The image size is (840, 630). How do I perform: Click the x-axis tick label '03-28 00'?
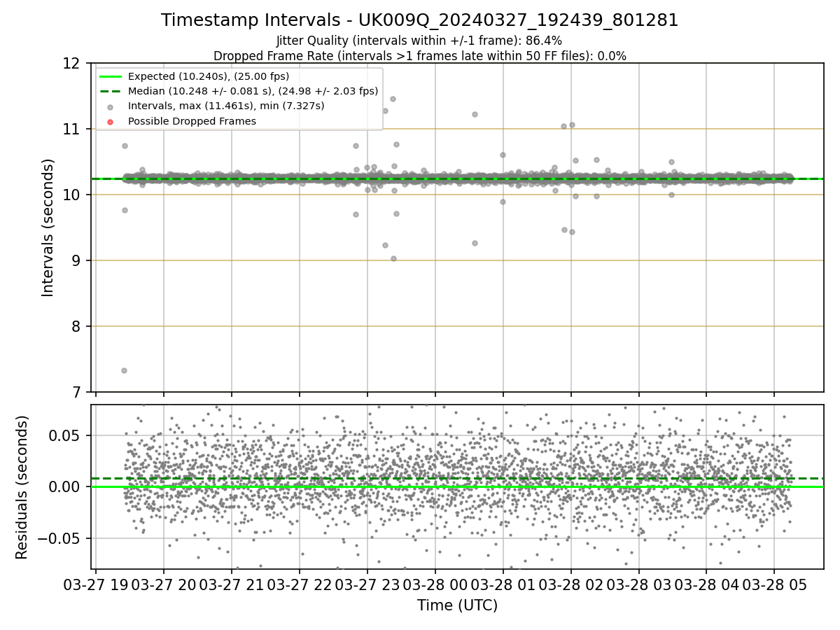[435, 584]
